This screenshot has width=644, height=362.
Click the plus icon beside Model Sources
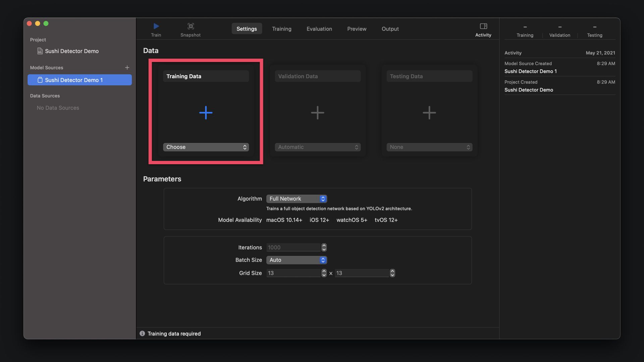click(x=127, y=68)
